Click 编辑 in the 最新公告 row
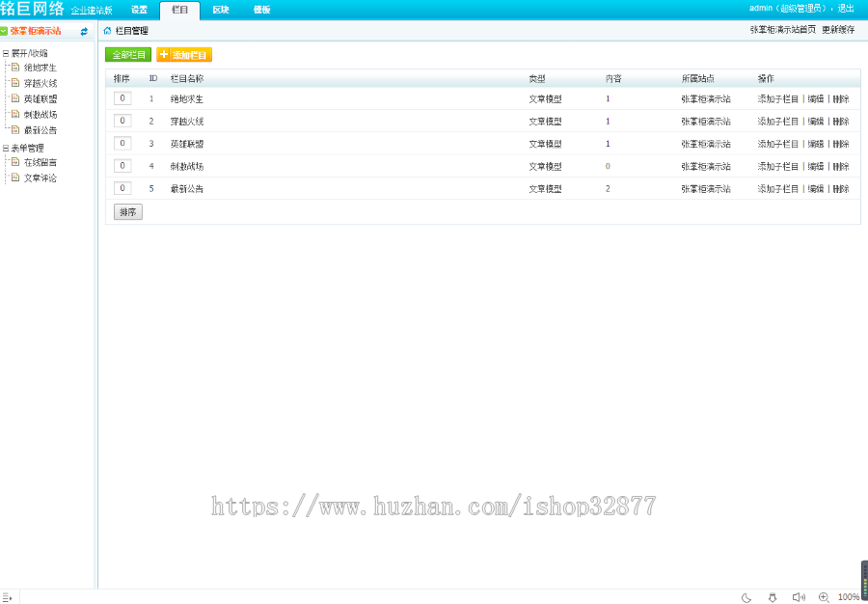The height and width of the screenshot is (604, 868). (x=816, y=189)
